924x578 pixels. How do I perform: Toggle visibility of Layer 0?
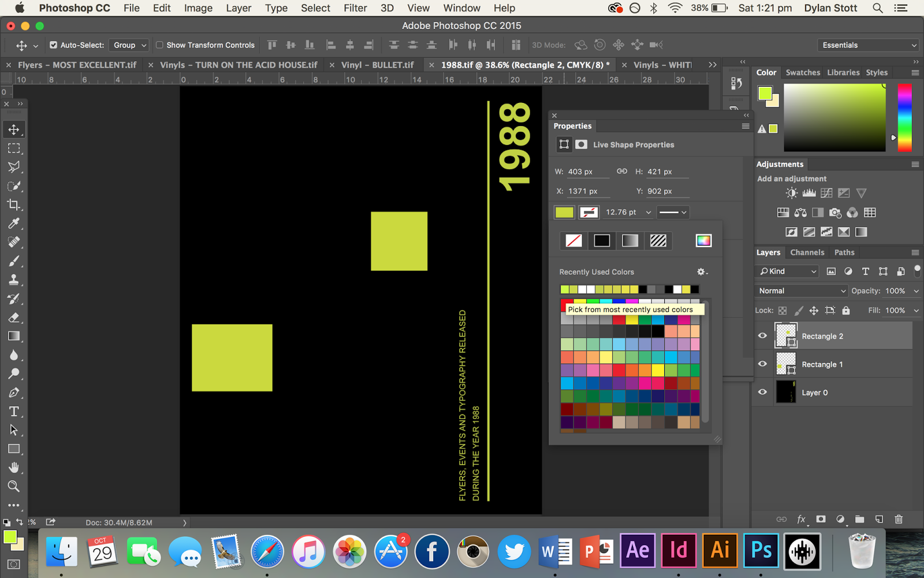point(762,392)
